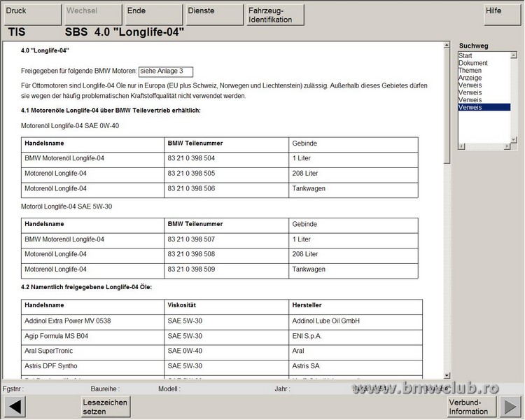Viewport: 525px width, 420px height.
Task: Click the 'Astris SA' manufacturer cell
Action: (356, 366)
